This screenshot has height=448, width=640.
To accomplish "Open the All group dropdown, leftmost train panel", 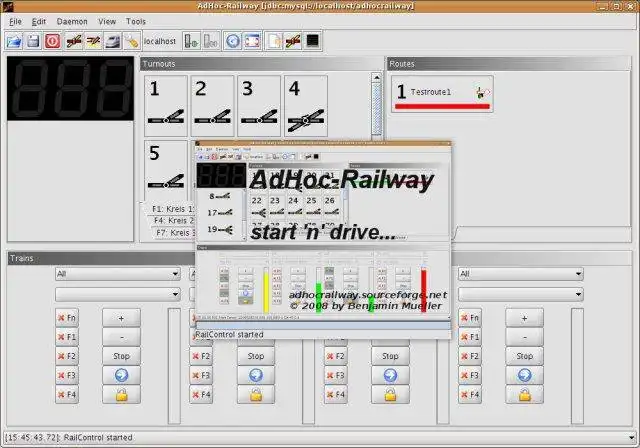I will pos(118,274).
